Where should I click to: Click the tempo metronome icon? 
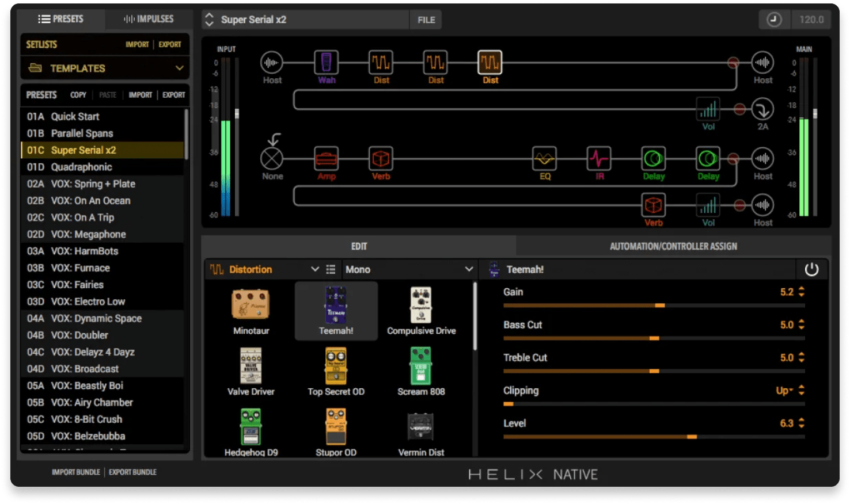(774, 20)
